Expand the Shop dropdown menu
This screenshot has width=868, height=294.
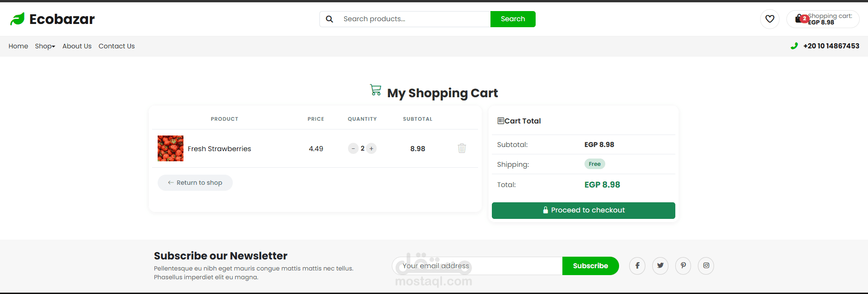[45, 46]
